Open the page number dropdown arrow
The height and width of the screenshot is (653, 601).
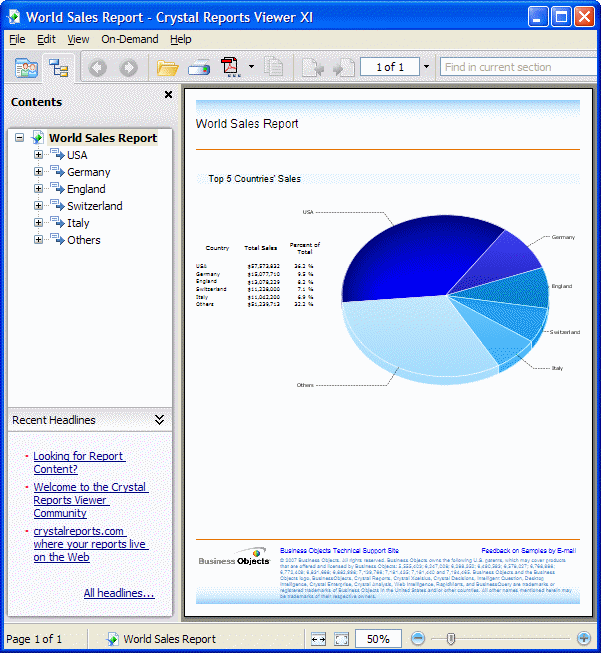(426, 67)
